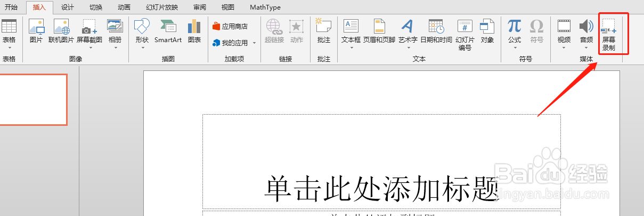Insert a picture via 图片
The width and height of the screenshot is (644, 216).
point(36,28)
